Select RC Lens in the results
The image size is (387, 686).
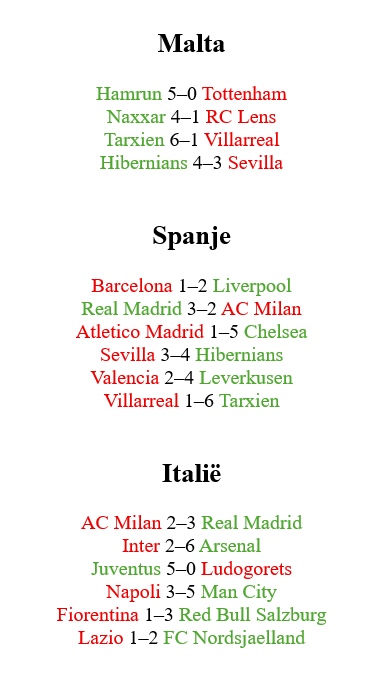point(241,117)
